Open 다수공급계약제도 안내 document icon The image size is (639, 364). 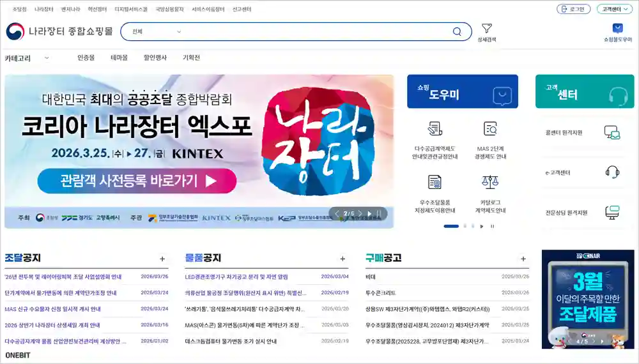click(435, 128)
